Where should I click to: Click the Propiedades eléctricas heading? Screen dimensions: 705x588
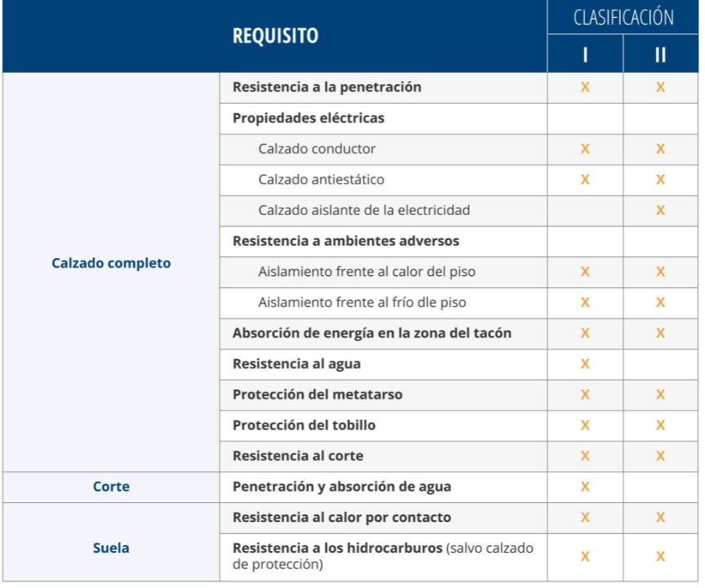308,118
